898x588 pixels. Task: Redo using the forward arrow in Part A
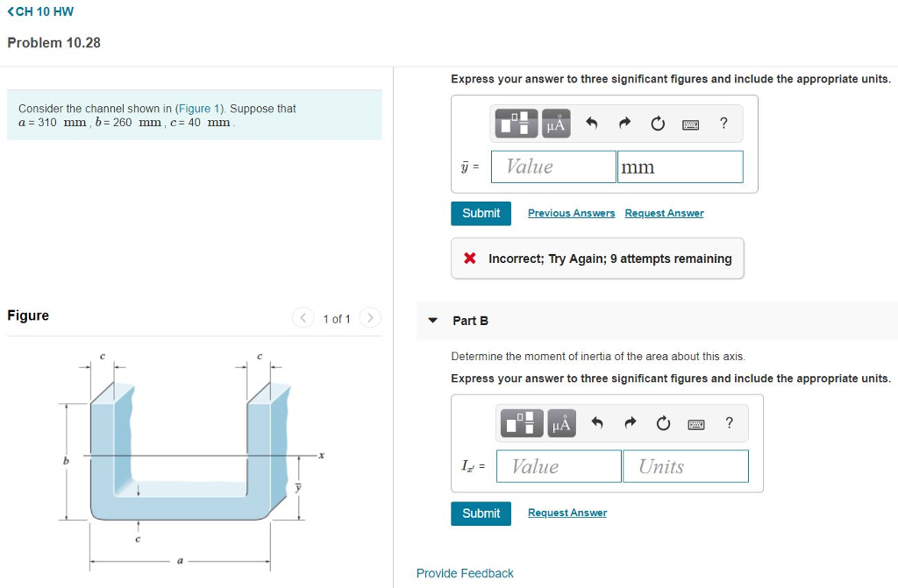click(626, 123)
